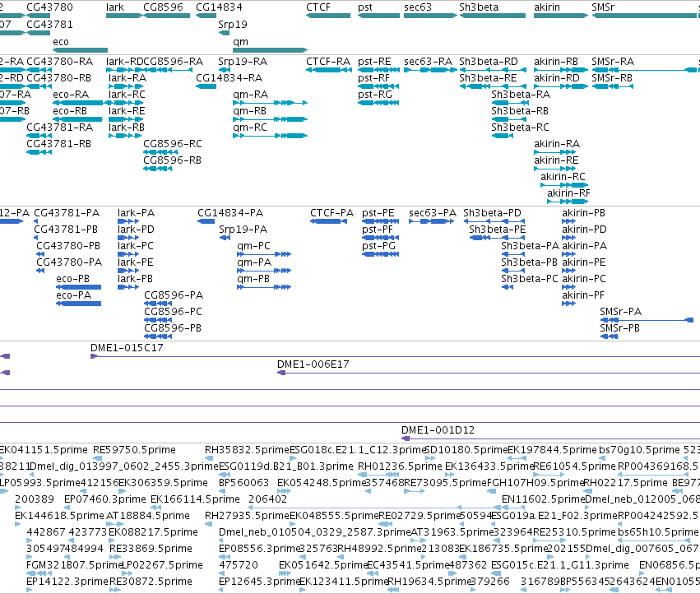Image resolution: width=700 pixels, height=594 pixels.
Task: Select EST AT18884.5prime
Action: [148, 517]
